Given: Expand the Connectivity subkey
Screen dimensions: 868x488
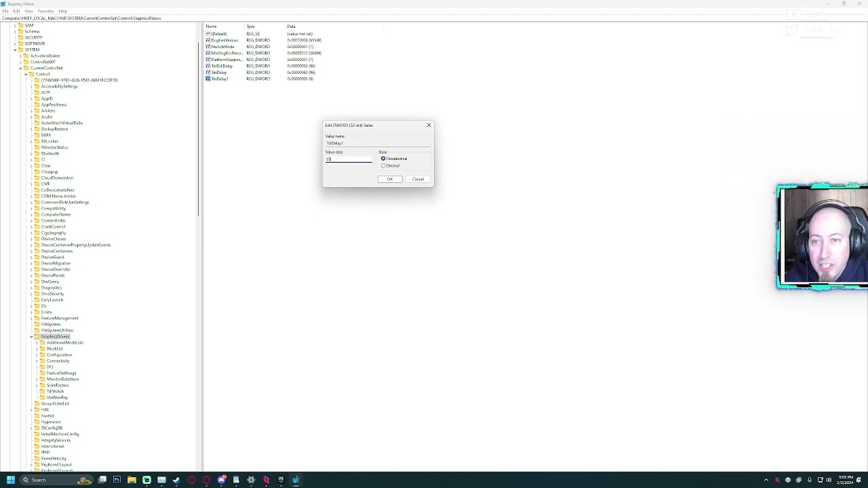Looking at the screenshot, I should 37,361.
